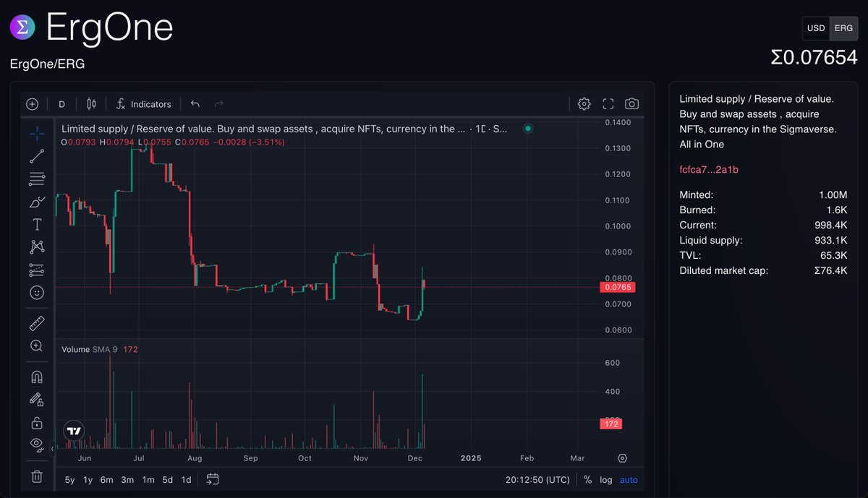Viewport: 868px width, 498px height.
Task: Toggle log scale mode
Action: click(x=605, y=480)
